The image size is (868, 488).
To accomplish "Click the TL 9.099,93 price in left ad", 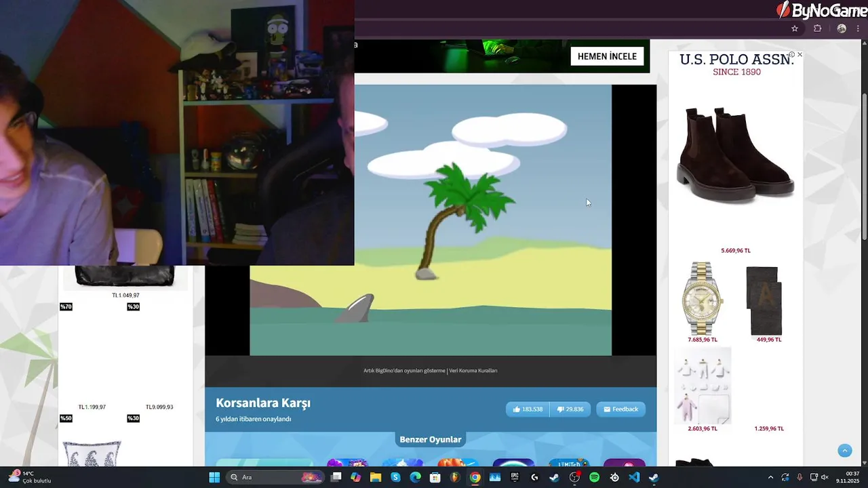I will pos(159,407).
